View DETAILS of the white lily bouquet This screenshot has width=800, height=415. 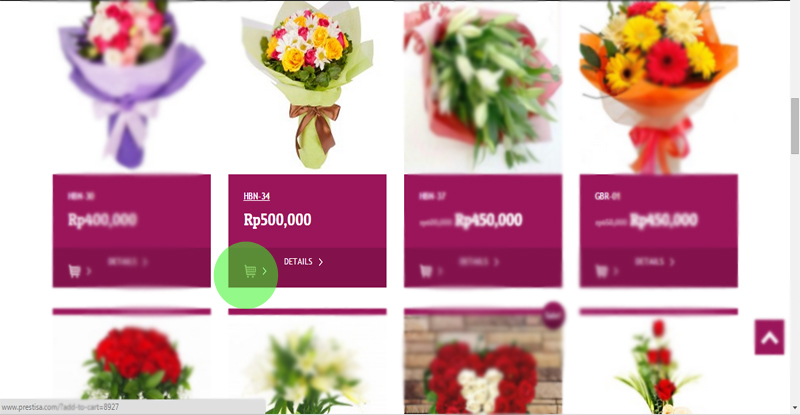pos(479,262)
